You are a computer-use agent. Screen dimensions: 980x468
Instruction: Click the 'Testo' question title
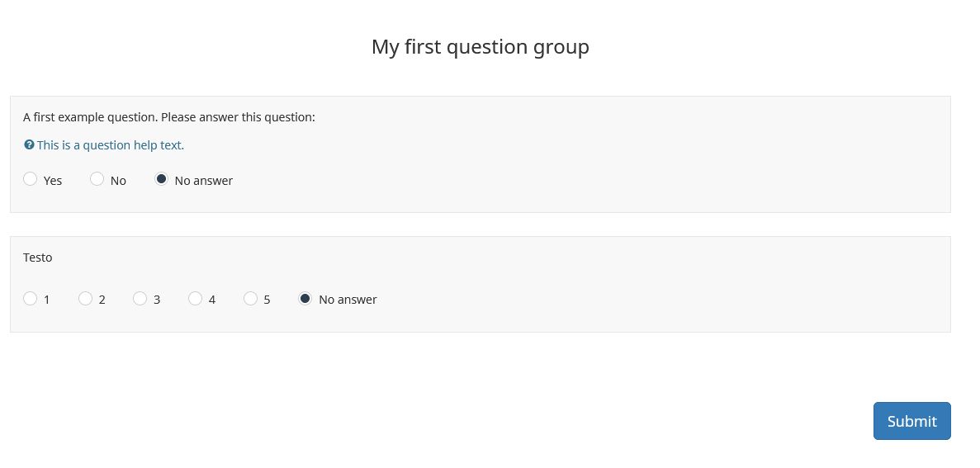pos(38,258)
